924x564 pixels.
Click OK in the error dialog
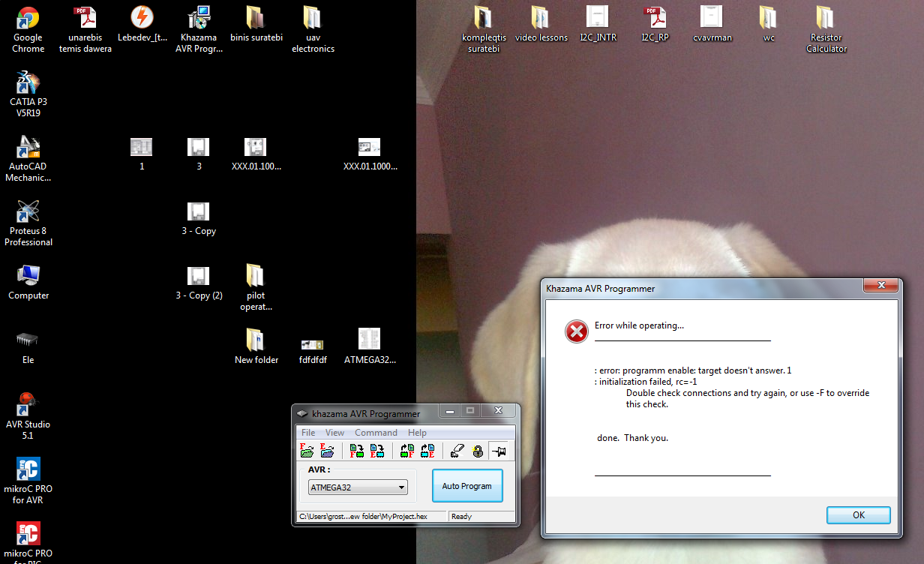[x=859, y=515]
